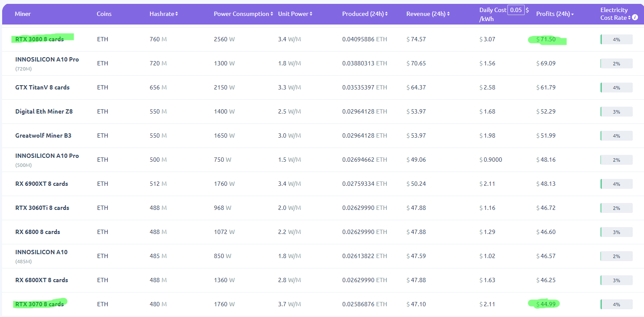Select RTX 3070 8 cards miner
This screenshot has height=317, width=644.
(39, 304)
